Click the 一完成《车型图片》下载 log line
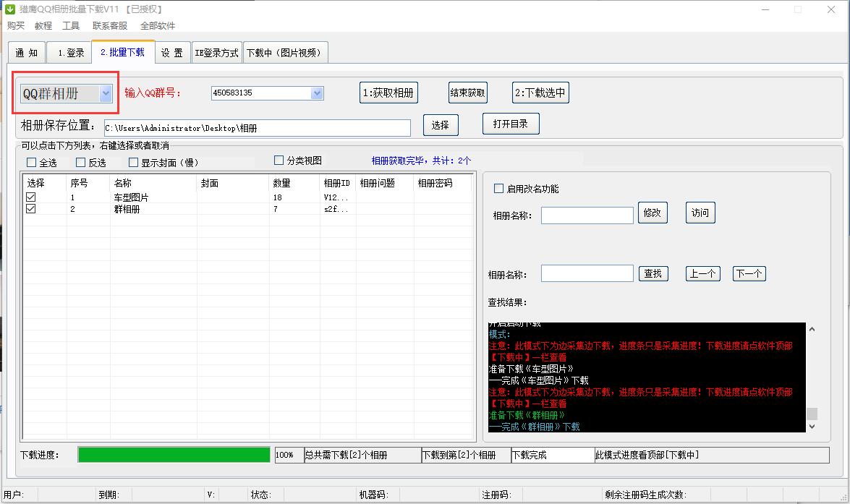The width and height of the screenshot is (850, 504). (x=538, y=380)
